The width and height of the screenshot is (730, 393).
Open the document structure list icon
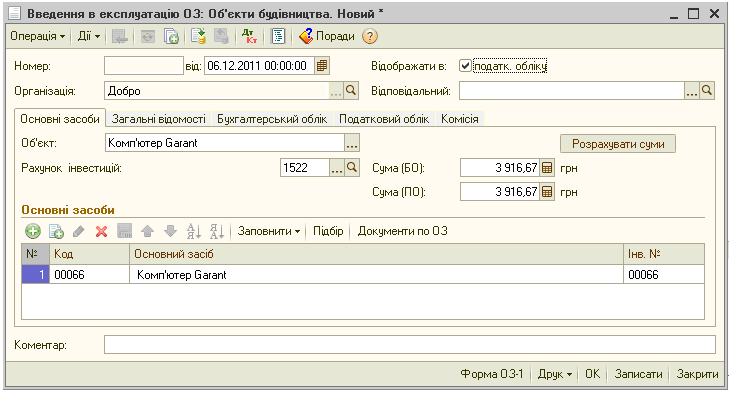[278, 36]
